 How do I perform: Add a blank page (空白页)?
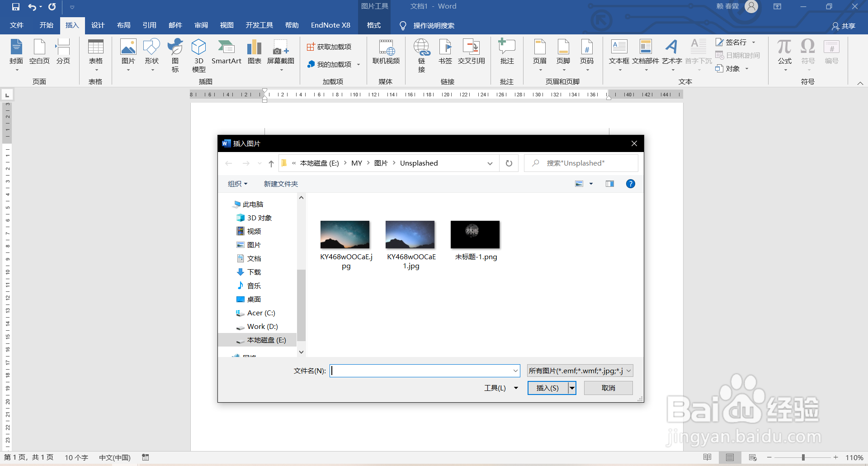[39, 52]
